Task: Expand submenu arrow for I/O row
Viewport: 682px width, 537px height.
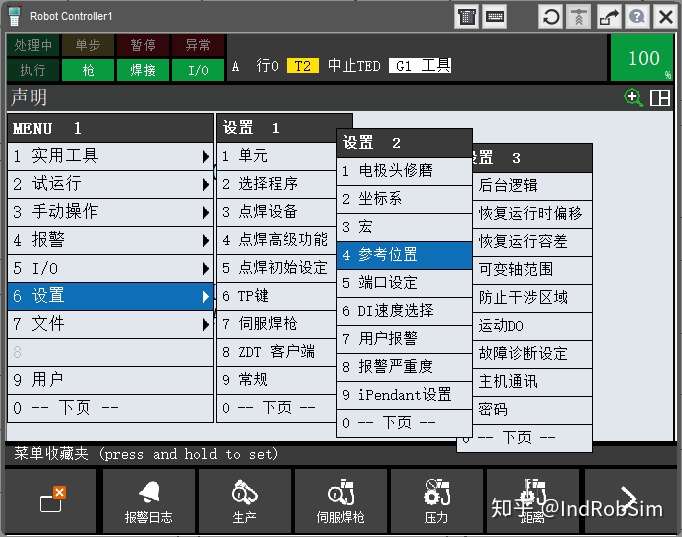Action: pos(206,269)
